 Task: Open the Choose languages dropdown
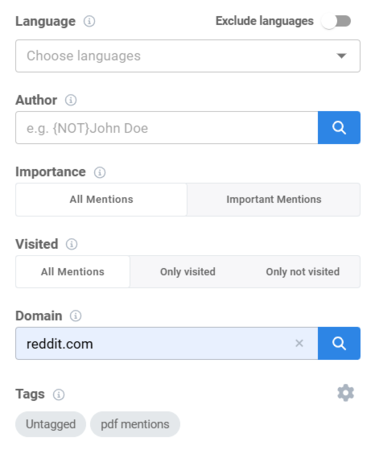point(188,56)
